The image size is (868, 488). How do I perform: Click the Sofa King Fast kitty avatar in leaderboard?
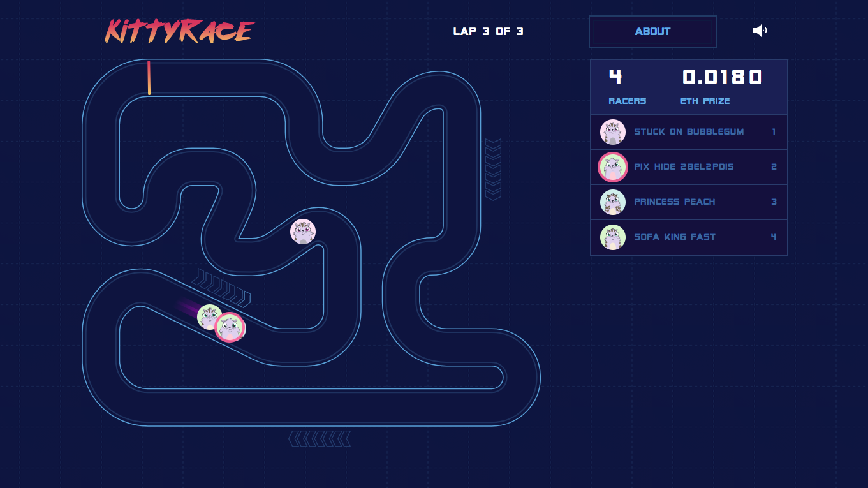(613, 237)
